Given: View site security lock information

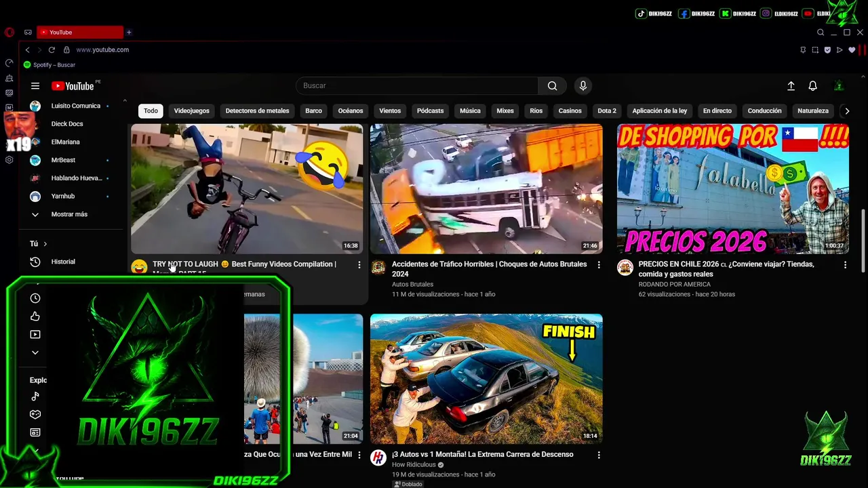Looking at the screenshot, I should tap(66, 49).
